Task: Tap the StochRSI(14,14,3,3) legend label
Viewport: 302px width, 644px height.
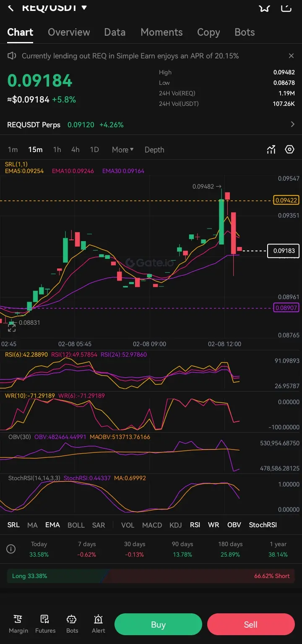Action: pos(34,478)
